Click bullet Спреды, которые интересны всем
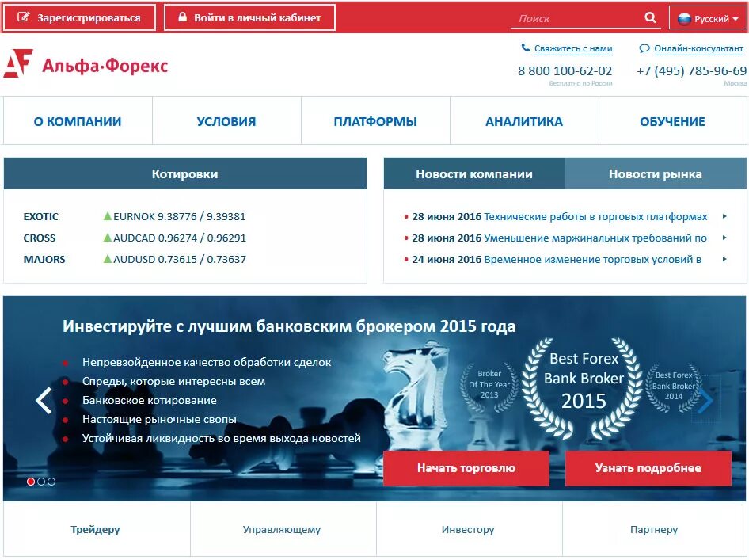This screenshot has height=560, width=749. [174, 381]
